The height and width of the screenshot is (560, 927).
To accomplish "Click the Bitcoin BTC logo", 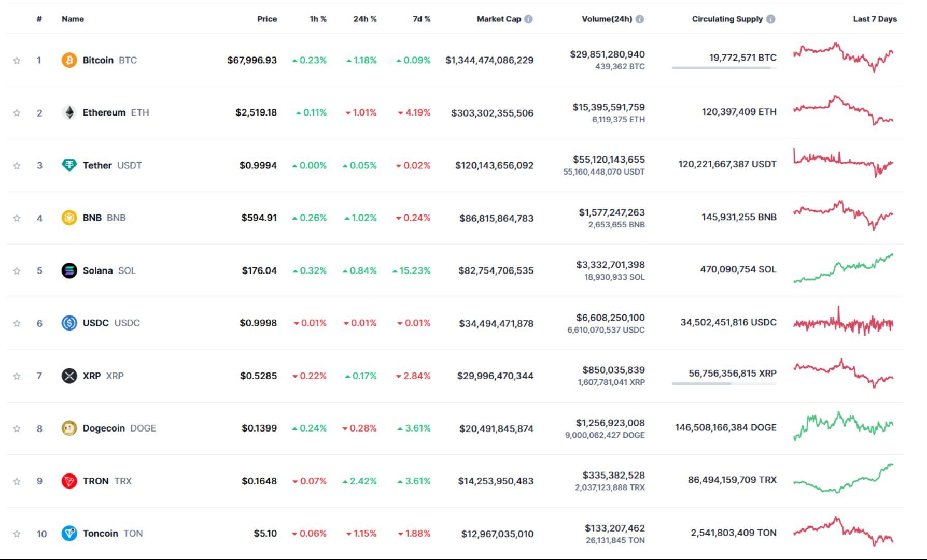I will (69, 60).
